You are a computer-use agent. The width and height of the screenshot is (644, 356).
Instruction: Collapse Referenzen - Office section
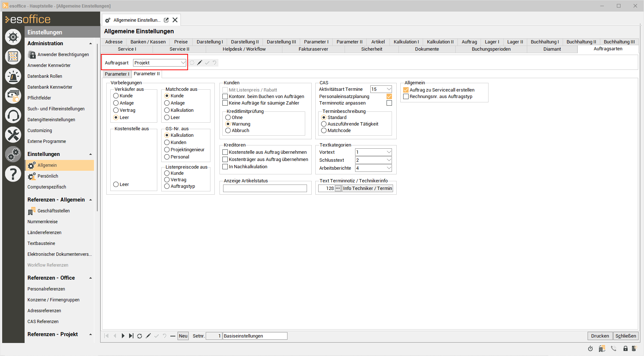tap(90, 278)
